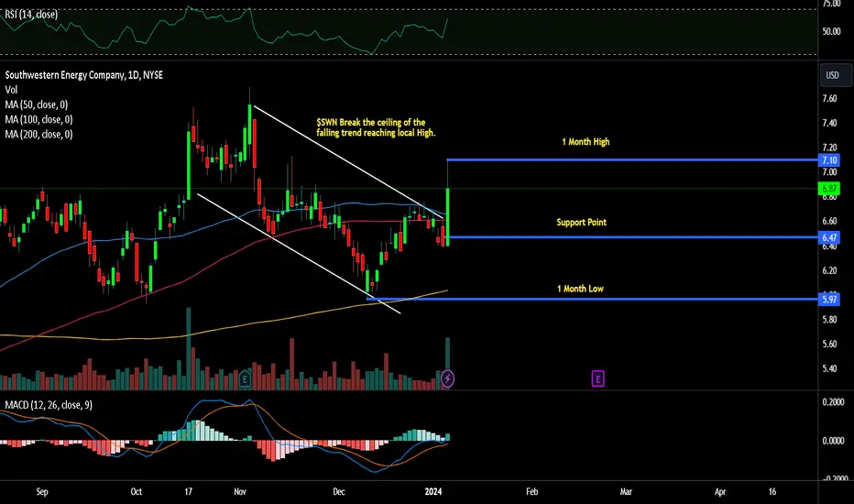Click the Mar label on time axis
Viewport: 854px width, 504px height.
[626, 491]
